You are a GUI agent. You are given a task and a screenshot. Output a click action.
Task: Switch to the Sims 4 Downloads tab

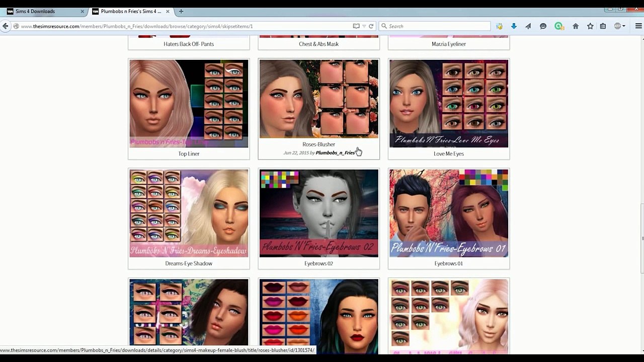tap(45, 11)
